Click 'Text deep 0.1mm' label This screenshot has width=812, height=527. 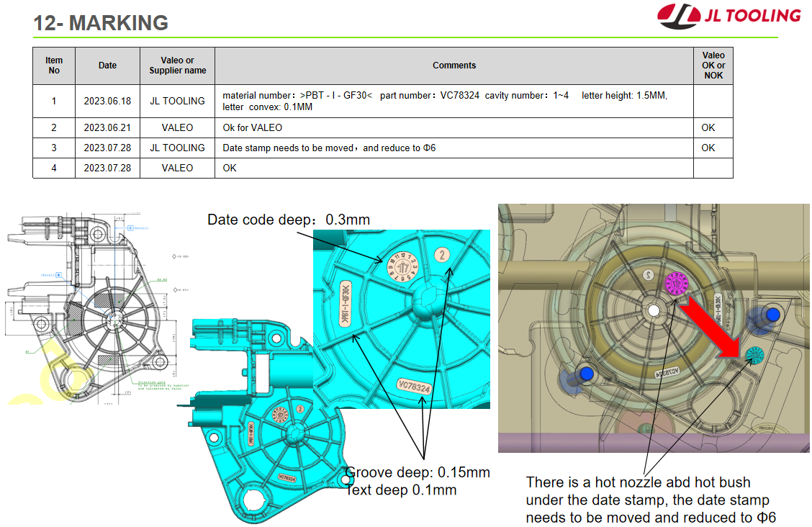(402, 490)
